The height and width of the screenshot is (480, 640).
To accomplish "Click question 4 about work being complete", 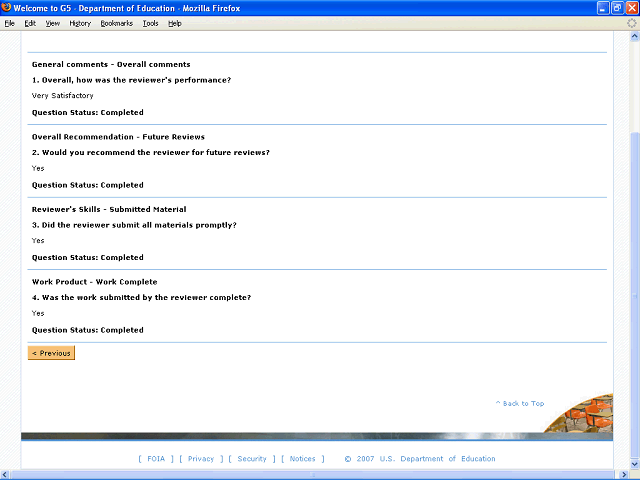I will tap(141, 298).
